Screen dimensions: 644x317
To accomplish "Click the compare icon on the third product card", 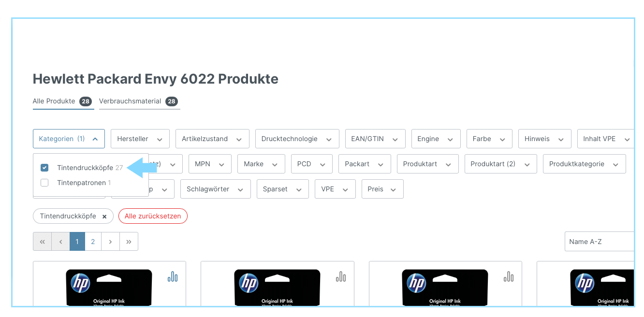I will (509, 276).
